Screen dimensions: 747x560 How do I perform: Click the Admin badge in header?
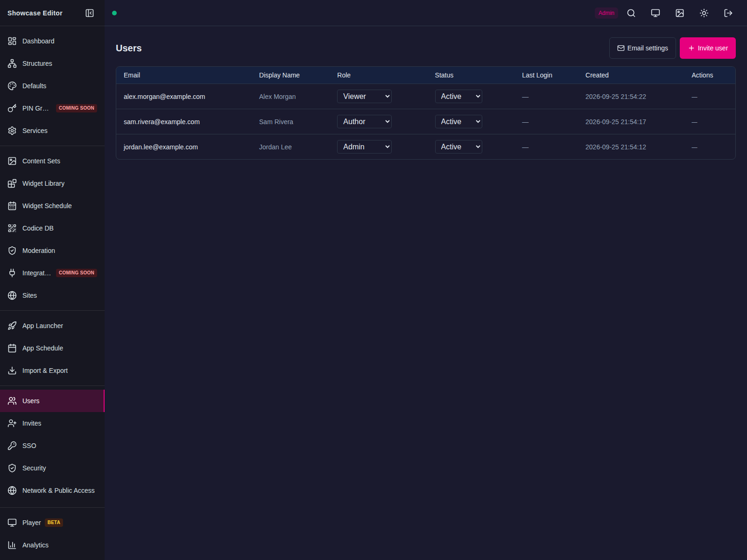[x=606, y=13]
